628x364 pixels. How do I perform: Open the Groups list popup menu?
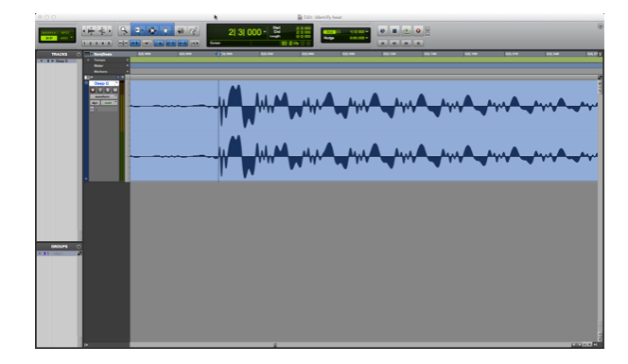click(x=78, y=246)
